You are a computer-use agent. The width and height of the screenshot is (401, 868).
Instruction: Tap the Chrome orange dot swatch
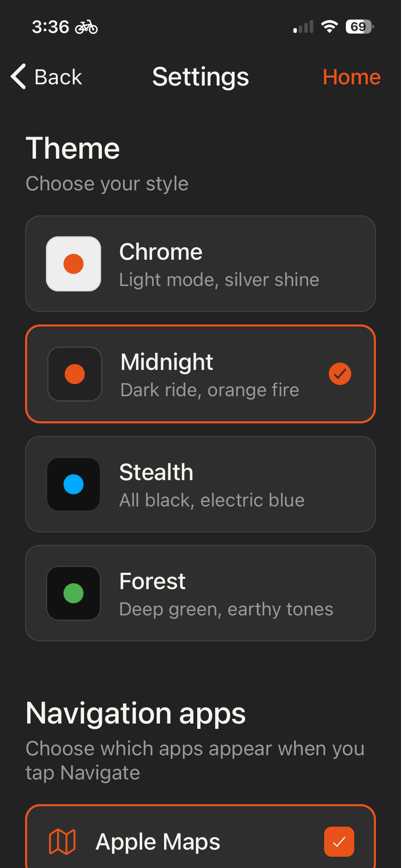(74, 264)
